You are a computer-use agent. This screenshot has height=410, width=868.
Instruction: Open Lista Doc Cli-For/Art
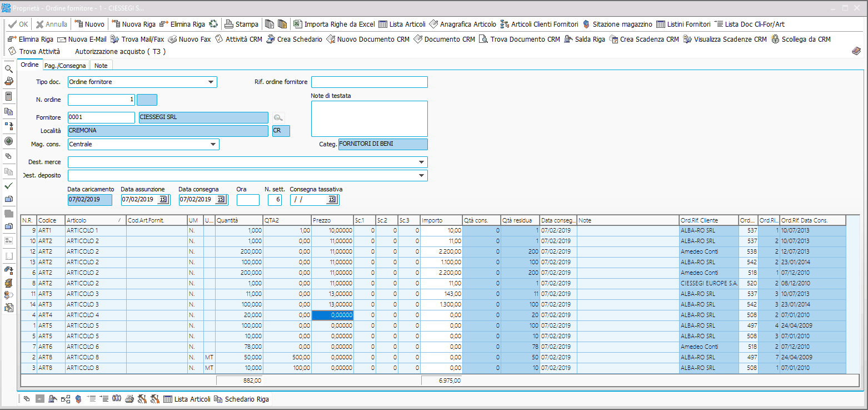(x=749, y=24)
